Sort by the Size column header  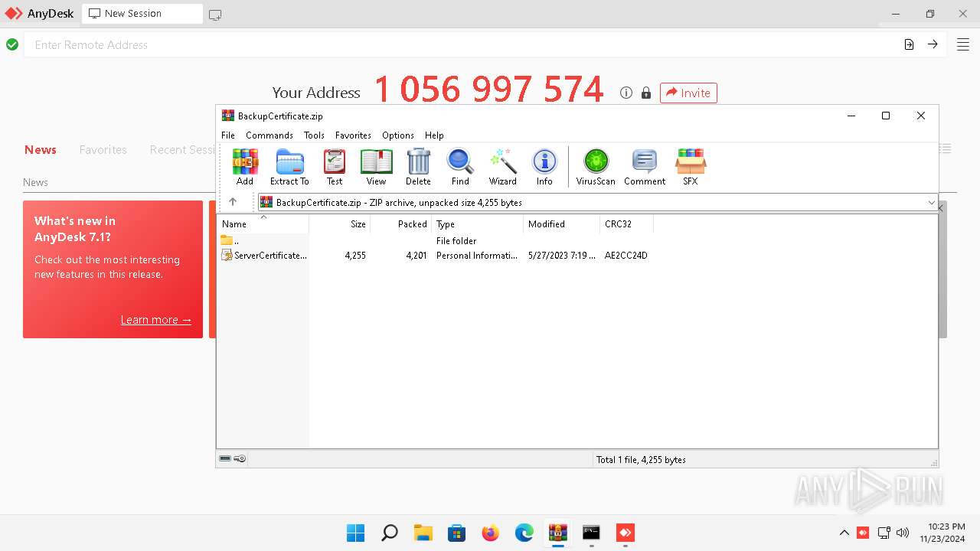[x=340, y=223]
